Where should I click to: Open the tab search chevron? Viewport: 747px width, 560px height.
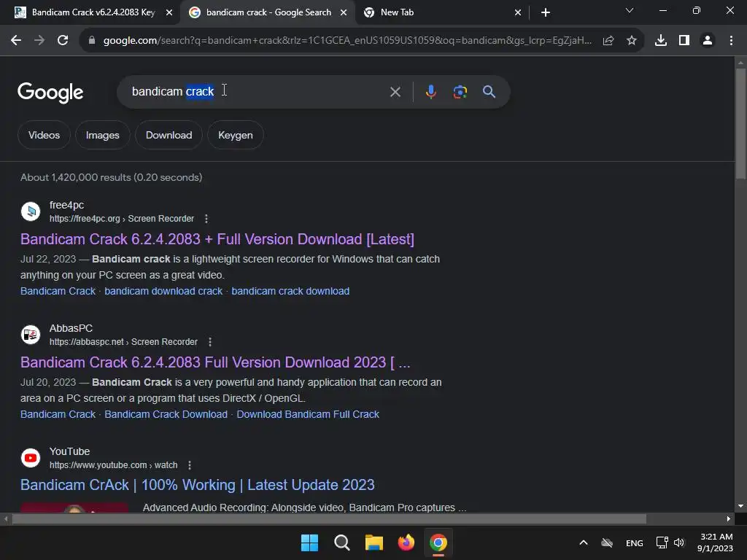pyautogui.click(x=630, y=10)
